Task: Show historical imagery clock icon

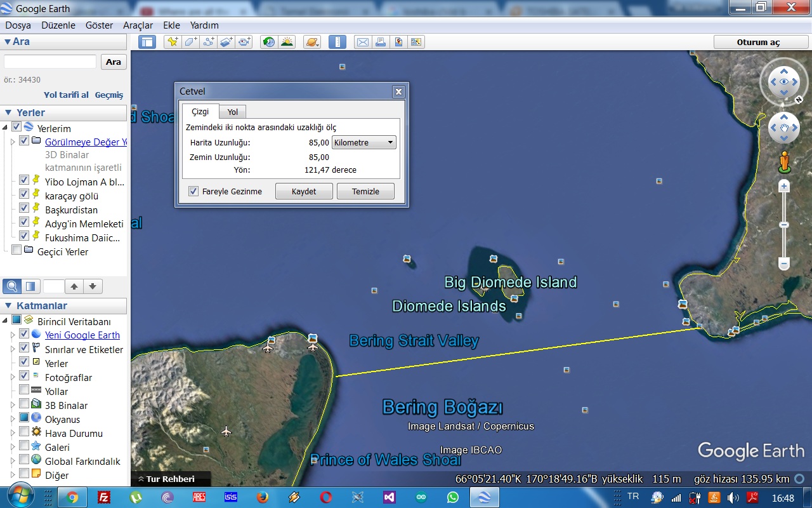Action: [269, 43]
